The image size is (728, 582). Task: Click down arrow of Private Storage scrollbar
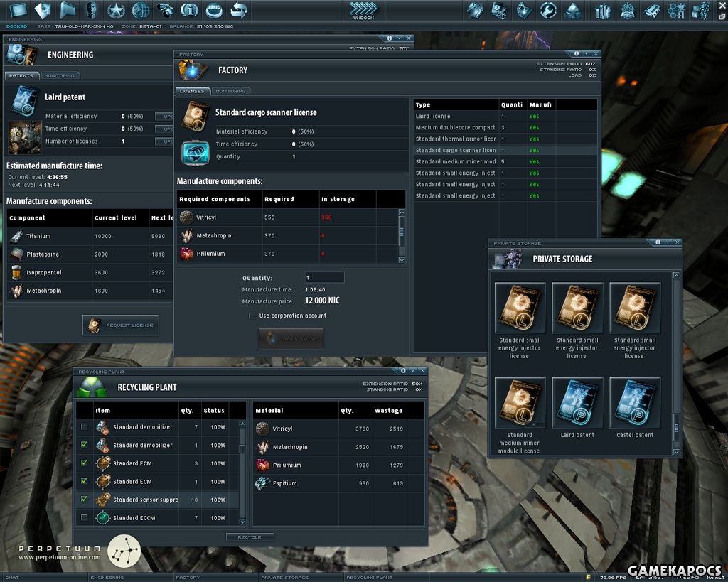677,451
